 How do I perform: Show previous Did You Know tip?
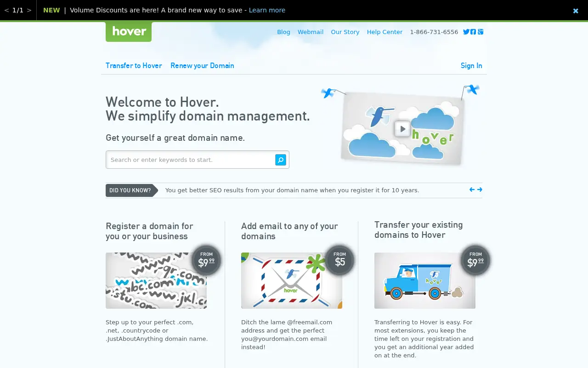pos(472,190)
